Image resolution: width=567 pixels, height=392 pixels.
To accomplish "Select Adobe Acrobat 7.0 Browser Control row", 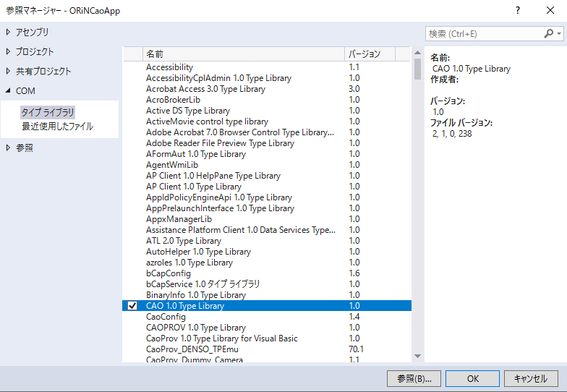I will click(x=267, y=132).
